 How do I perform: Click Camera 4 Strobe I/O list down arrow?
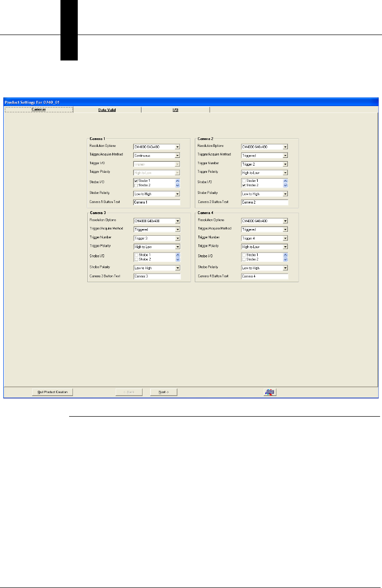[x=286, y=259]
